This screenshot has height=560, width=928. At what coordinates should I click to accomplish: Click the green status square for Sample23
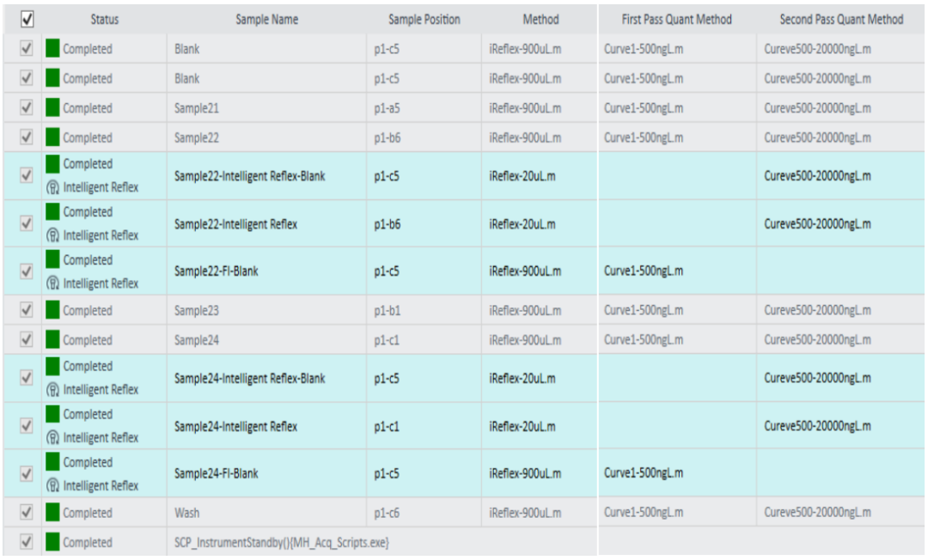click(x=52, y=310)
